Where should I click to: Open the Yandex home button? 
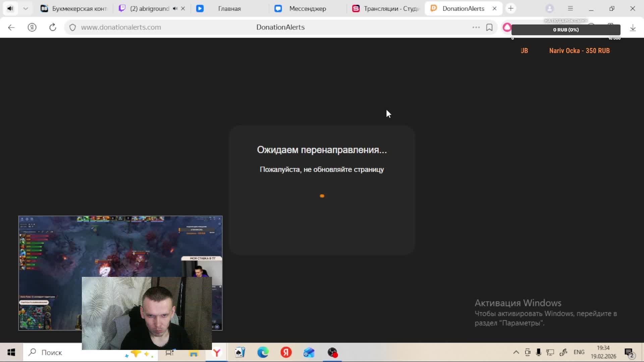32,27
